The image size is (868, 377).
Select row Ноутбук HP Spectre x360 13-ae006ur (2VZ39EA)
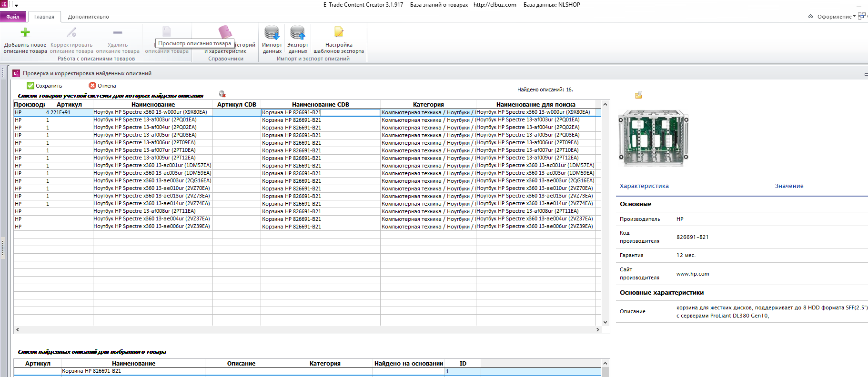pyautogui.click(x=307, y=227)
